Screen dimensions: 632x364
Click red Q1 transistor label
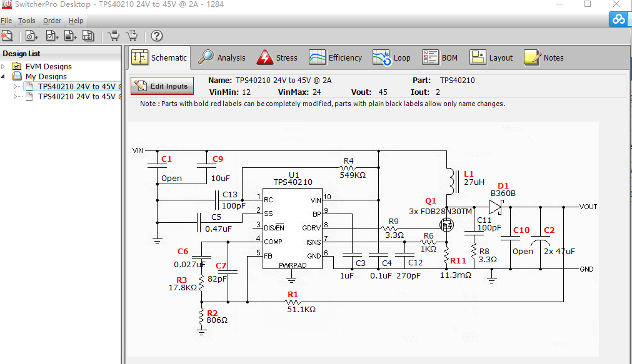tap(431, 201)
